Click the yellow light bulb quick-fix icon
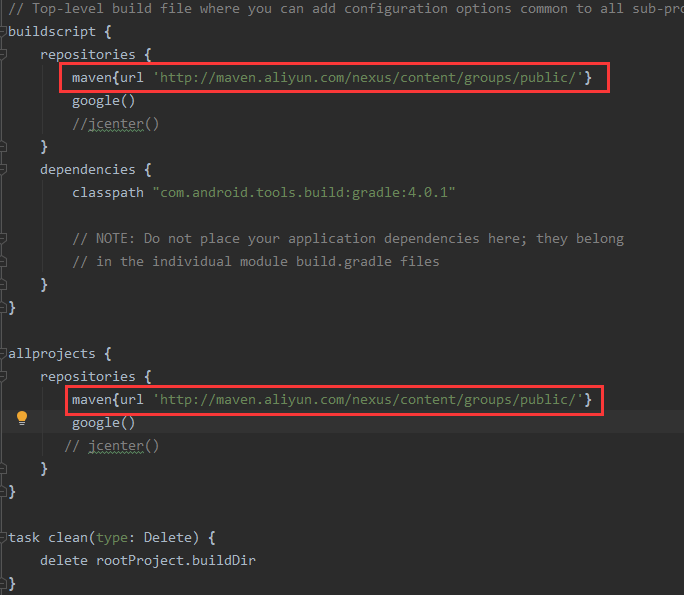The height and width of the screenshot is (595, 684). coord(22,418)
